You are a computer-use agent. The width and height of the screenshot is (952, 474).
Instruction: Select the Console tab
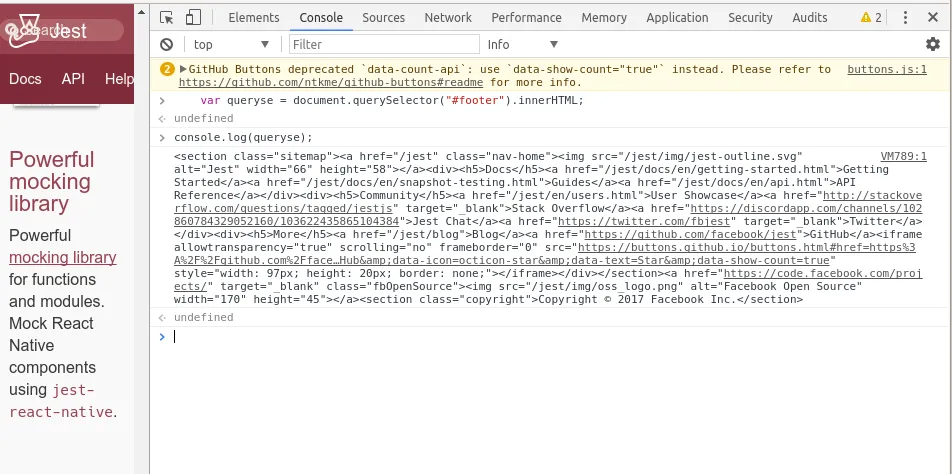(x=321, y=18)
